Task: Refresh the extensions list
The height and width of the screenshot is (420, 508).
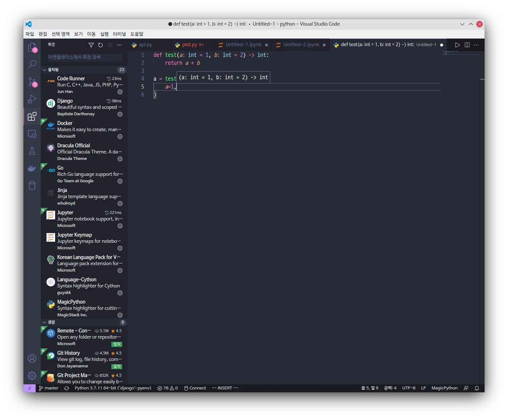Action: pyautogui.click(x=101, y=45)
